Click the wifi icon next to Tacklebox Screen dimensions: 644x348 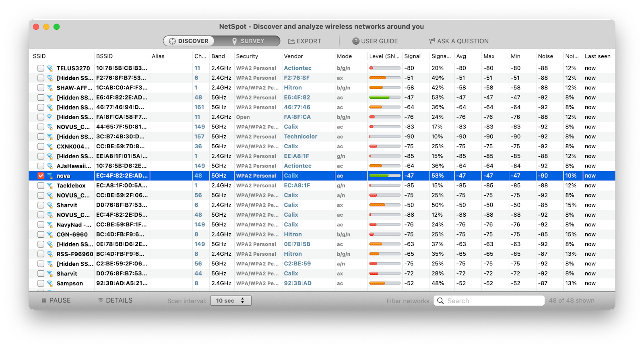point(50,186)
